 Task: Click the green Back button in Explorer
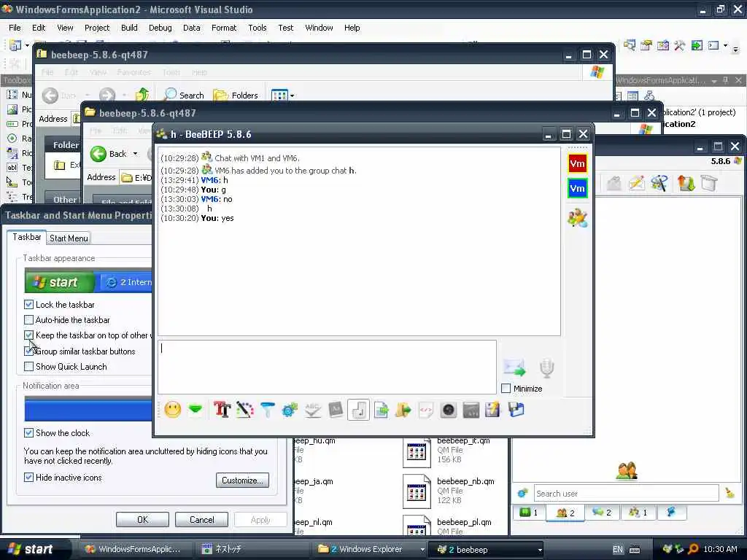click(109, 154)
